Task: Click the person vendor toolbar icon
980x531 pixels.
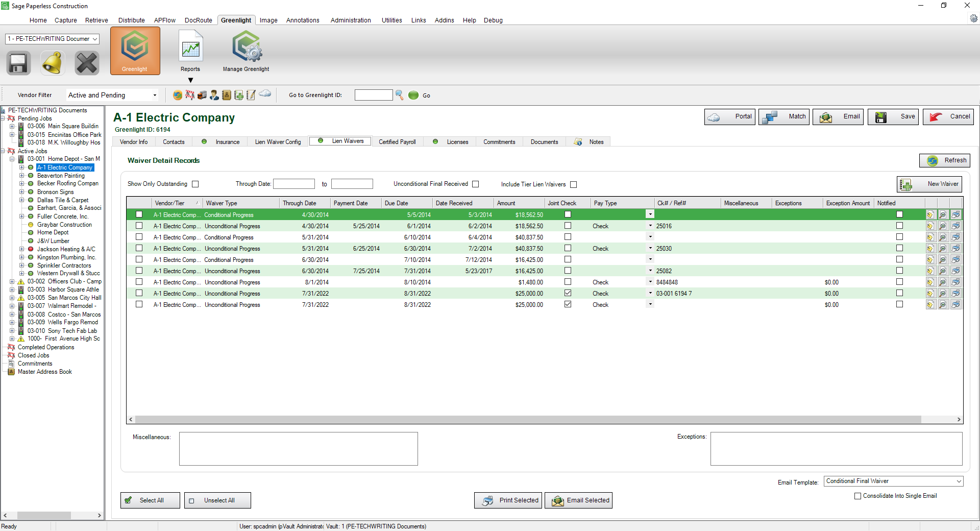Action: [214, 95]
